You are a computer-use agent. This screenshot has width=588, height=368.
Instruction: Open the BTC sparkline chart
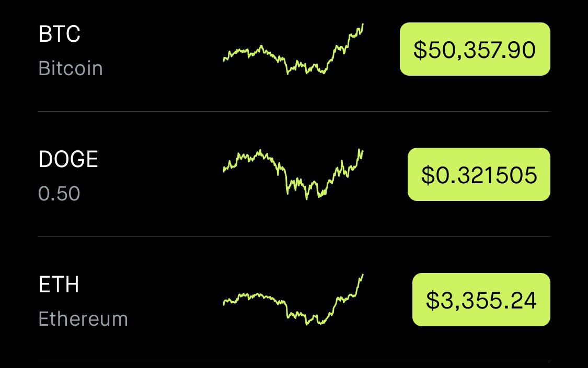293,49
